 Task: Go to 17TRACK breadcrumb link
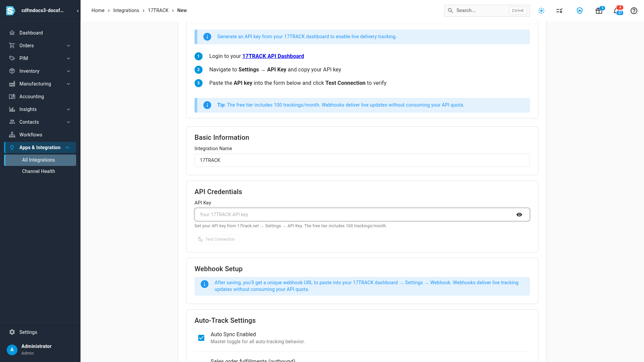click(158, 11)
